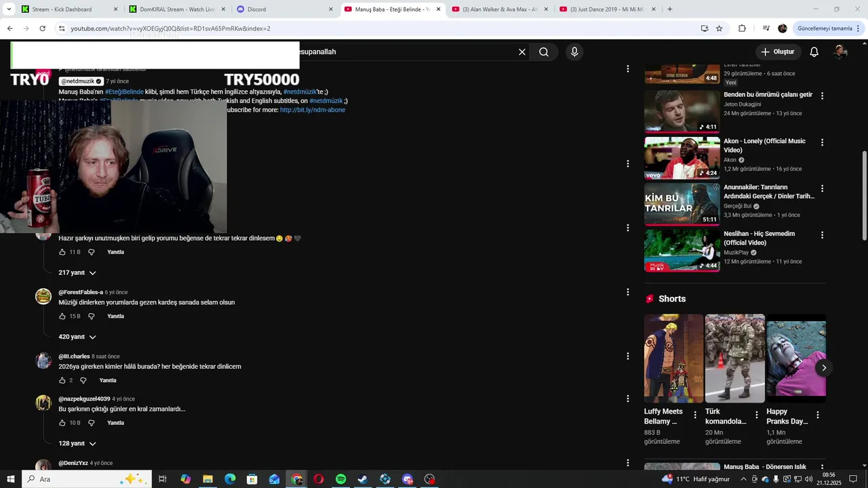Play 'Anunnakiler' video thumbnail
The height and width of the screenshot is (488, 868).
pos(682,204)
